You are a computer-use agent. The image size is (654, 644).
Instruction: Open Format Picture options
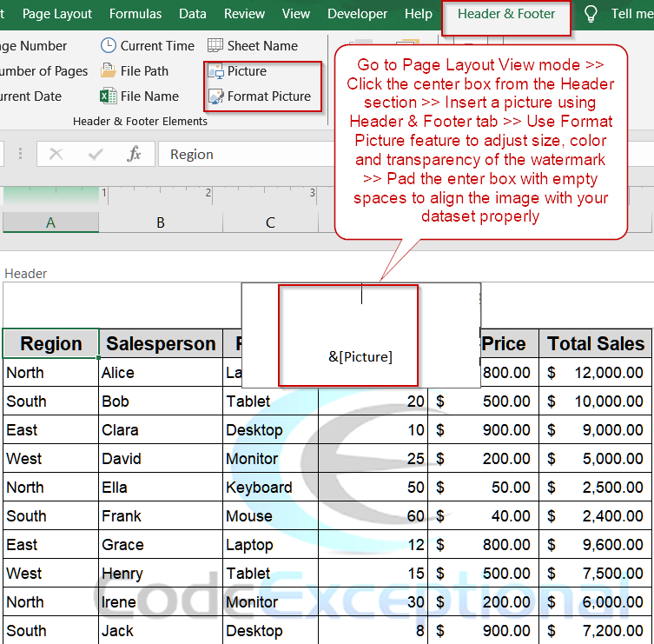tap(259, 96)
